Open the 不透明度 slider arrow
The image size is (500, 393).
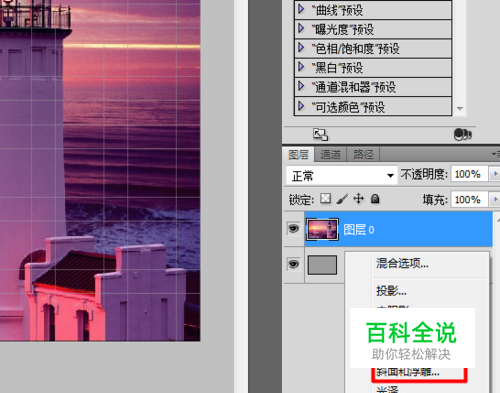(x=495, y=174)
